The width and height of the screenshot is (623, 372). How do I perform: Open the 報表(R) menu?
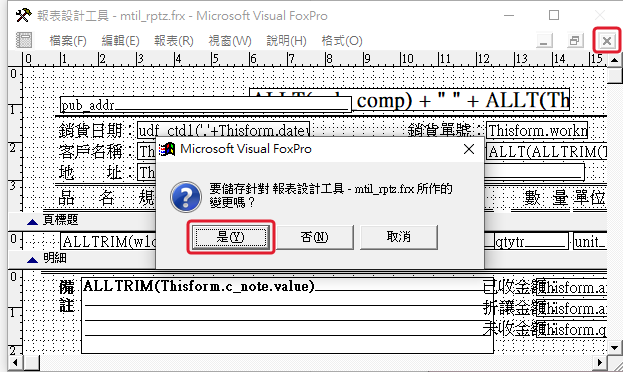[x=174, y=41]
